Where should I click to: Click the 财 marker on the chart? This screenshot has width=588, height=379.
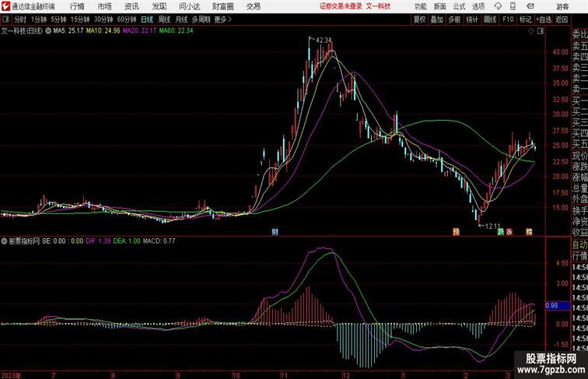[275, 232]
